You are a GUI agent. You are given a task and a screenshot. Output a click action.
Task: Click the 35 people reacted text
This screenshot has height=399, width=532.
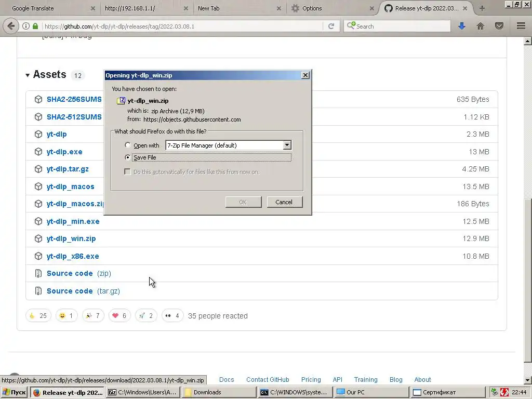(x=218, y=316)
